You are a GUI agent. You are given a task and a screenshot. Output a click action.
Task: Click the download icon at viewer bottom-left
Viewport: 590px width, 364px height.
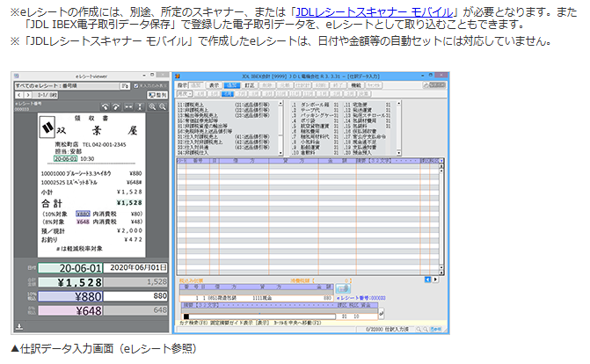point(19,326)
